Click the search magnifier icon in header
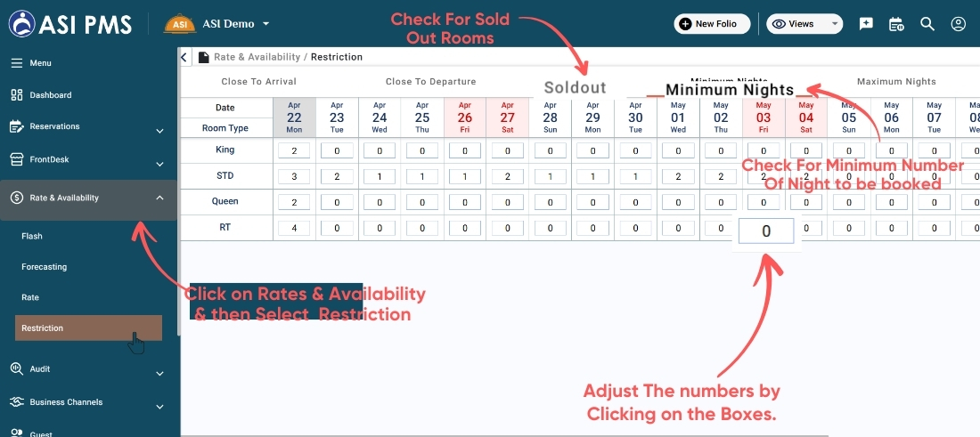Viewport: 980px width, 437px height. tap(927, 24)
